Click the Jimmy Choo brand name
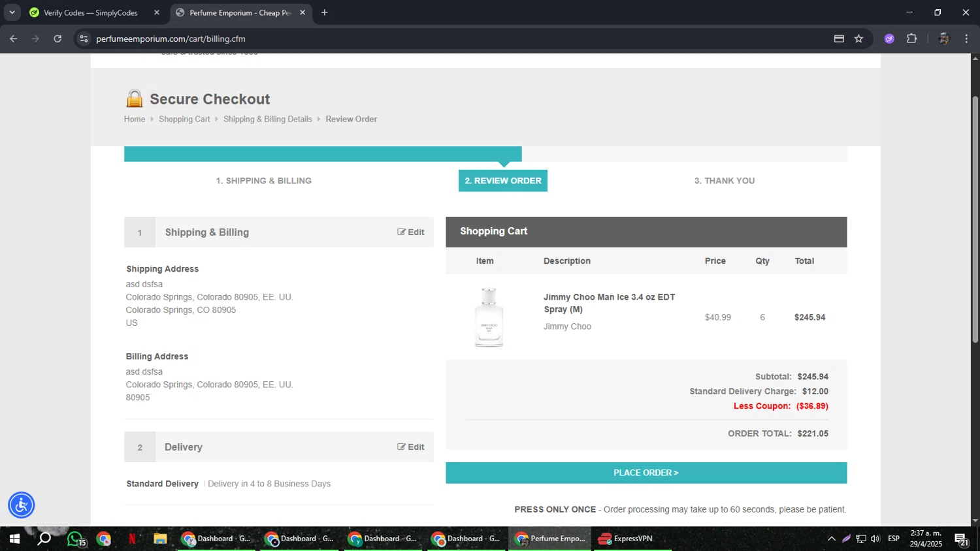 (x=567, y=326)
